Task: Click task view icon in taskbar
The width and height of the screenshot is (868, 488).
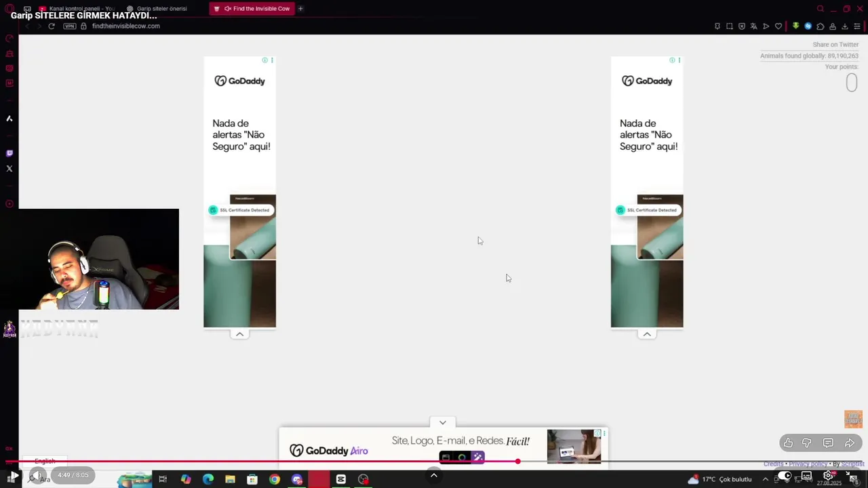Action: point(163,479)
